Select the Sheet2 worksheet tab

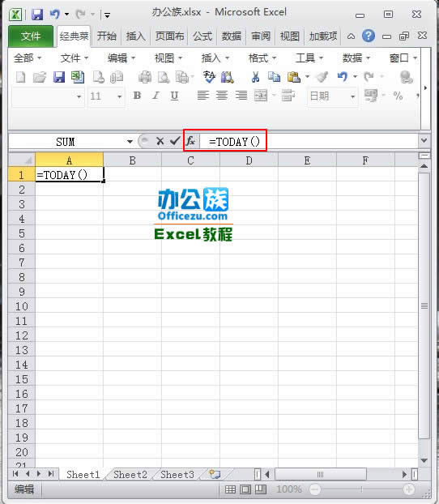click(130, 475)
